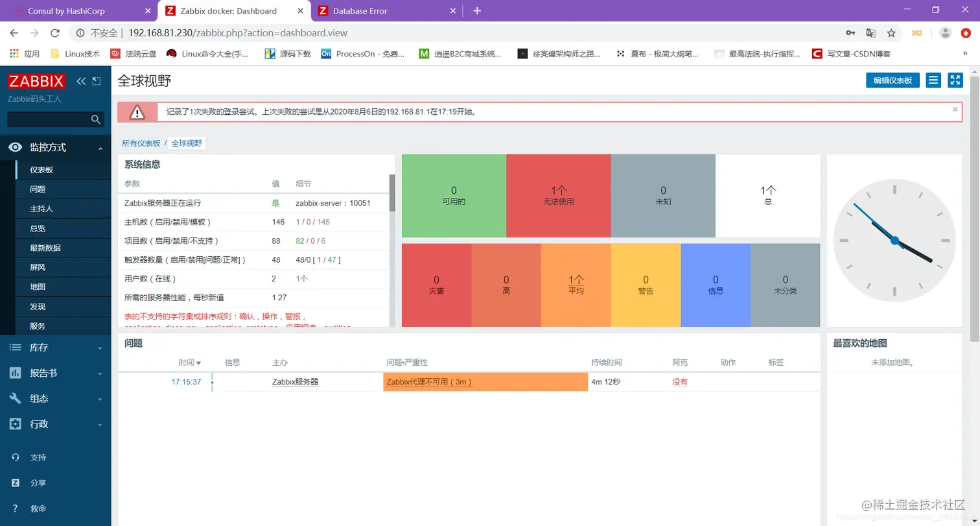Go back with the browser back arrow
Viewport: 980px width, 526px height.
point(14,33)
